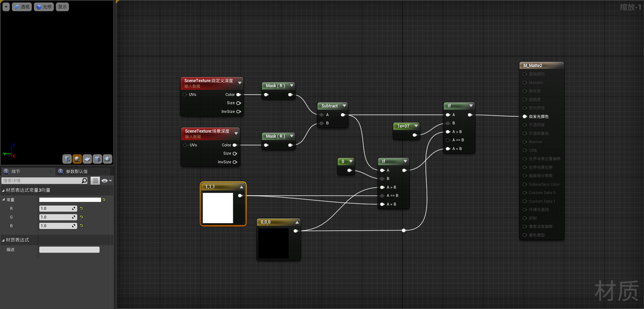Screen dimensions: 644x309
Task: Select the cylinder preview mesh icon
Action: click(x=67, y=159)
